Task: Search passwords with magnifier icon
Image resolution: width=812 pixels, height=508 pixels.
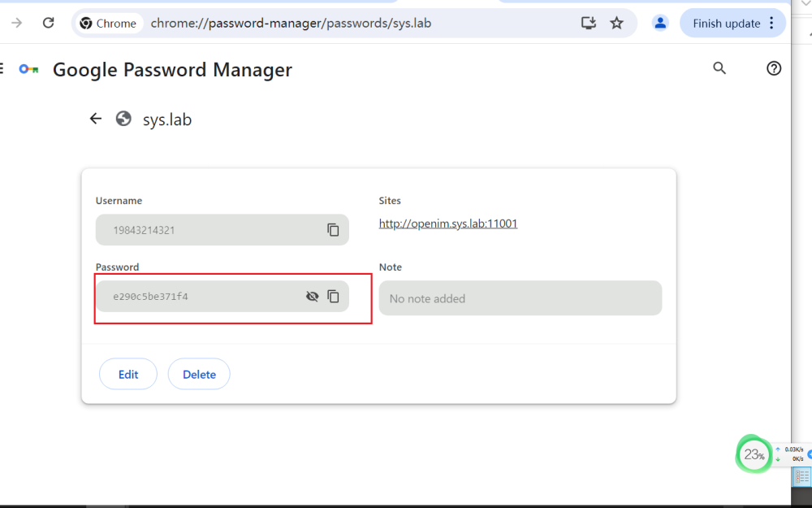Action: click(x=719, y=68)
